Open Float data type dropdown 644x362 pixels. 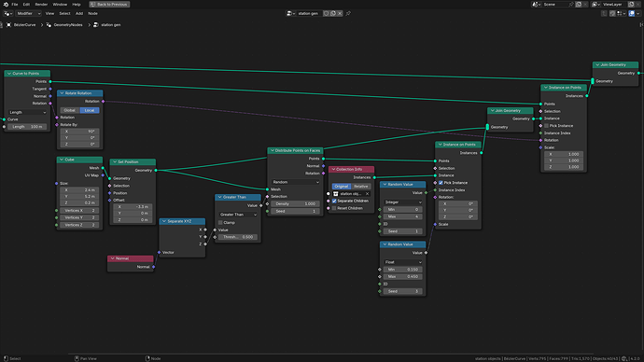point(403,262)
